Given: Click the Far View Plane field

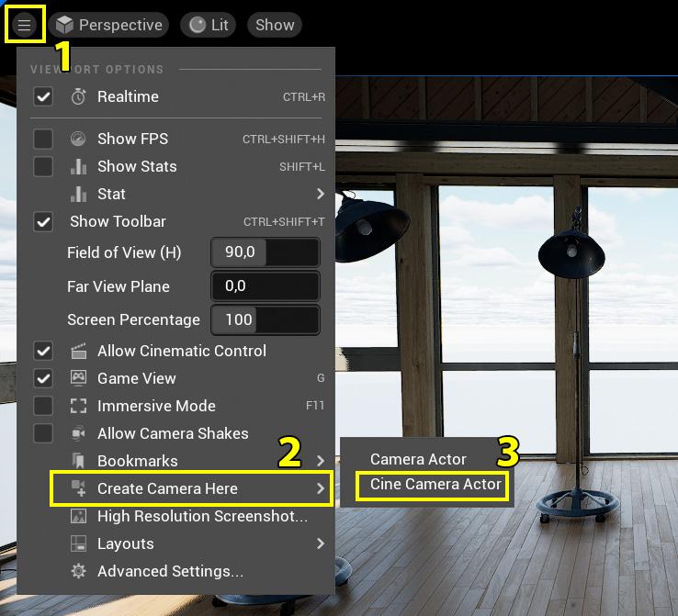Looking at the screenshot, I should [266, 286].
